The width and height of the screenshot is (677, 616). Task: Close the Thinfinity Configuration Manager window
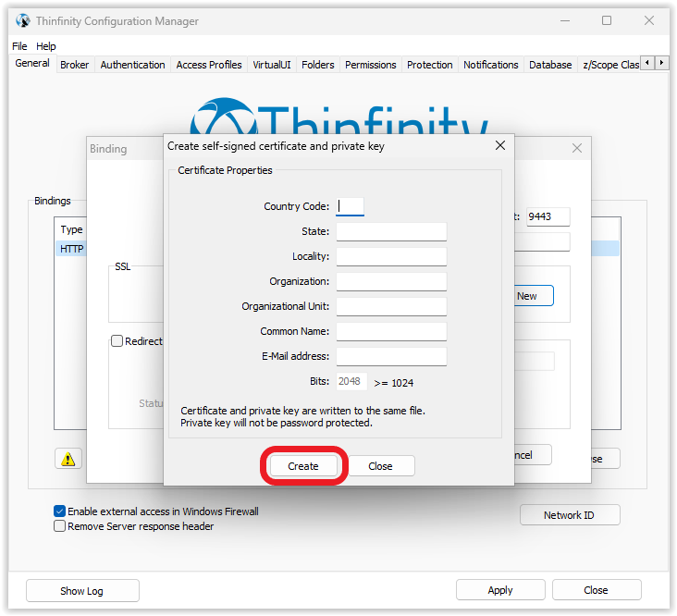point(648,20)
